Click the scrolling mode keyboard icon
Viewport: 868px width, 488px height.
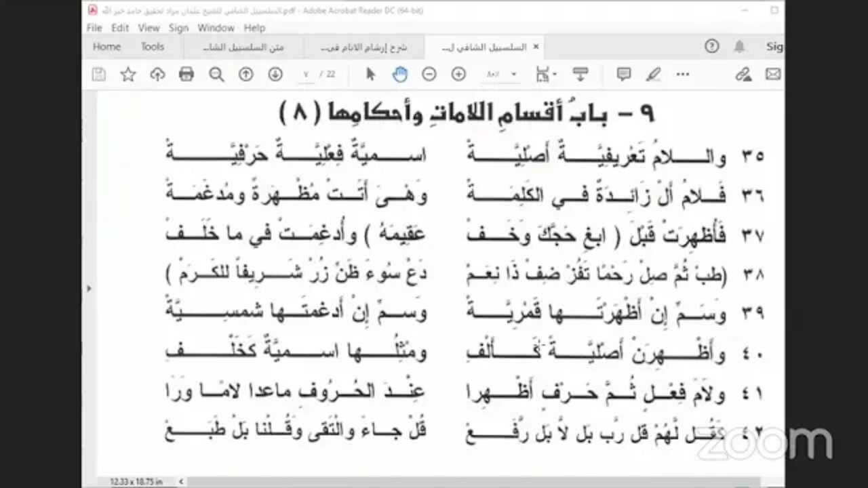tap(580, 75)
